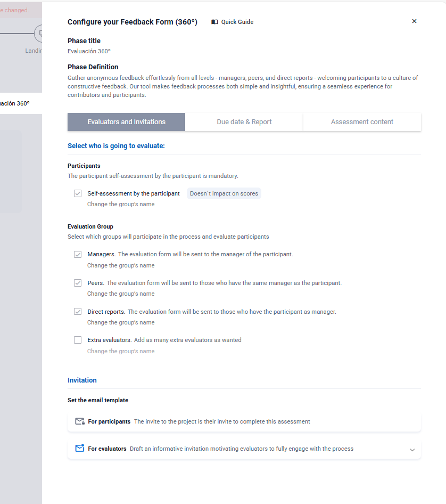The width and height of the screenshot is (446, 504).
Task: Click the locked envelope icon for participants
Action: click(80, 421)
